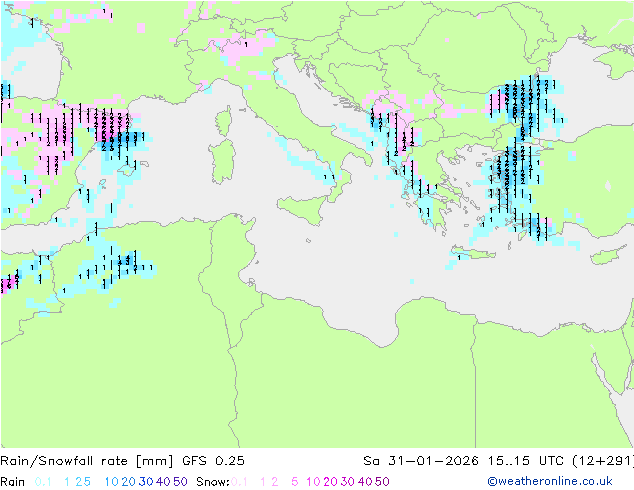Click the 'Snow:' legend label
Viewport: 634px width, 490px height.
(213, 482)
